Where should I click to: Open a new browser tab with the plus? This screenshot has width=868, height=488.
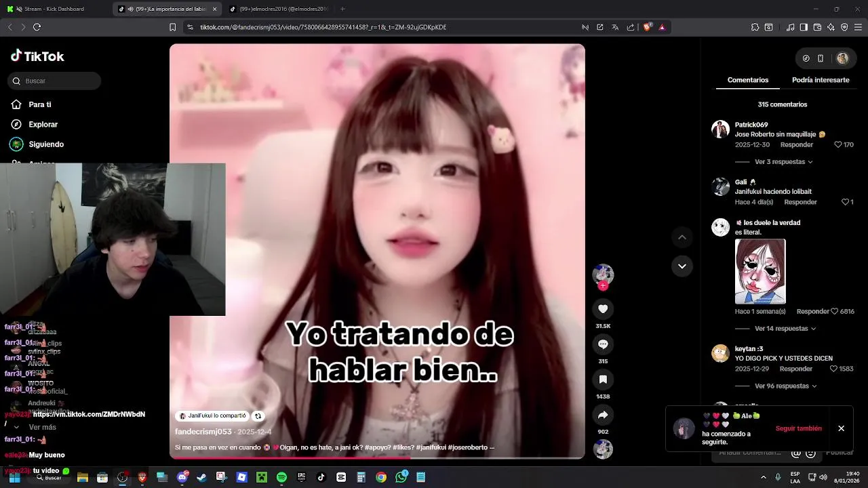coord(342,9)
